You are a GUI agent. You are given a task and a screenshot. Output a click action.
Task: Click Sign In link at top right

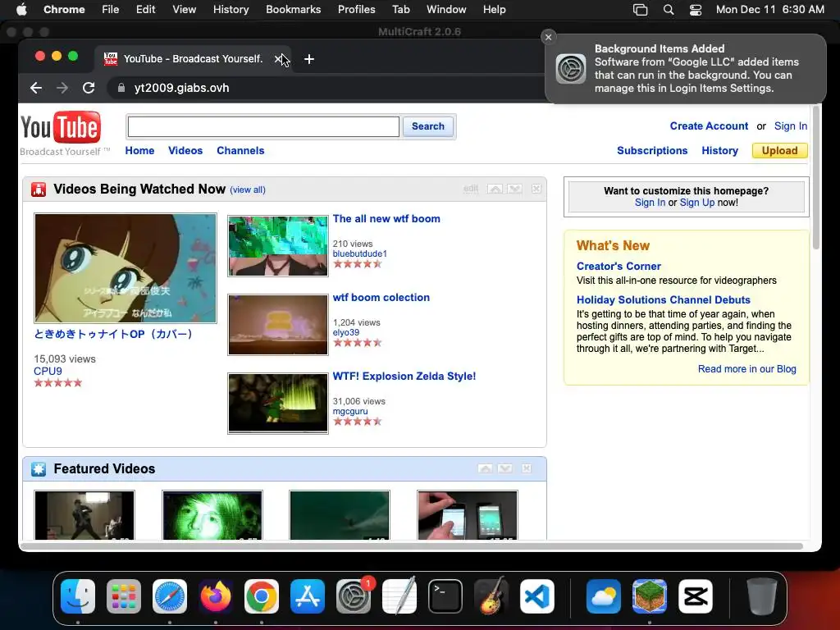coord(790,126)
